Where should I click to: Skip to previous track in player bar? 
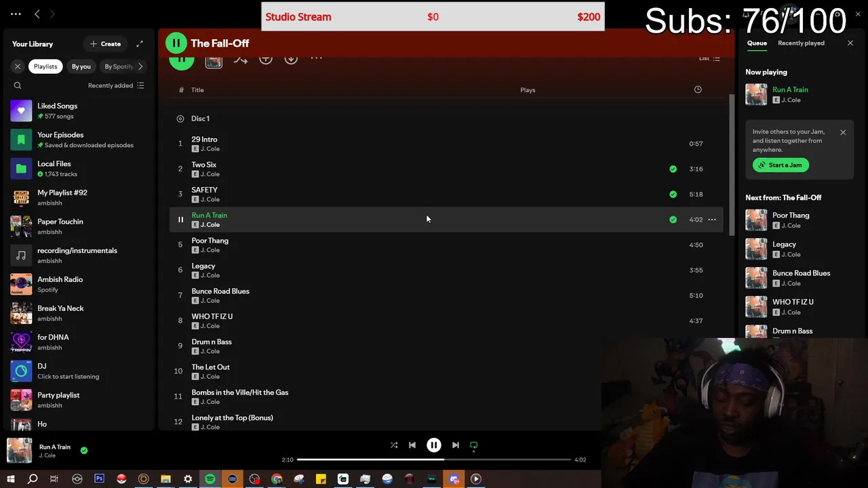pyautogui.click(x=412, y=445)
